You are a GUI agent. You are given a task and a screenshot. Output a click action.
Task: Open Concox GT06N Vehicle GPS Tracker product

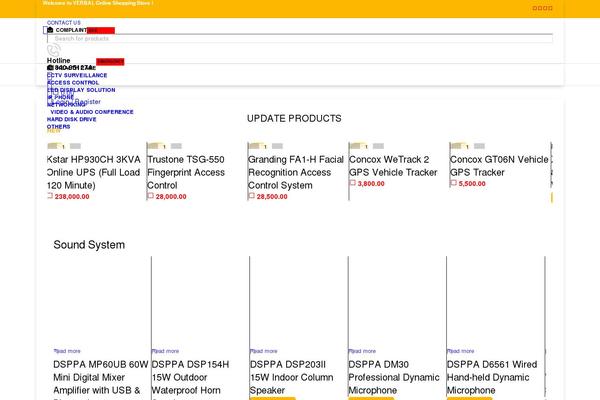point(499,166)
